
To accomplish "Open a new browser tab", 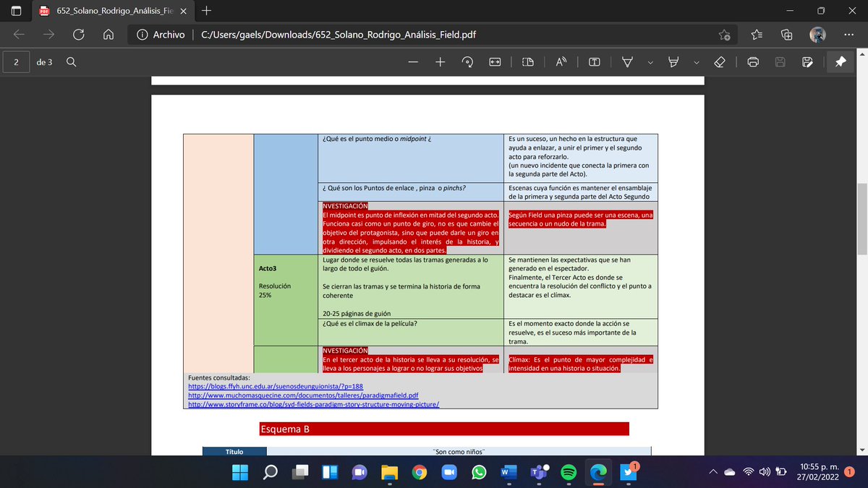I will pos(207,11).
